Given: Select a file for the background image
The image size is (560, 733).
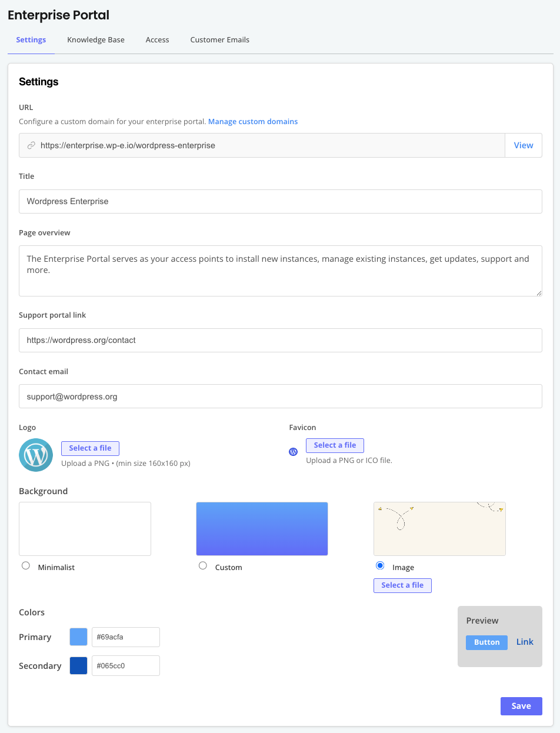Looking at the screenshot, I should [x=402, y=585].
